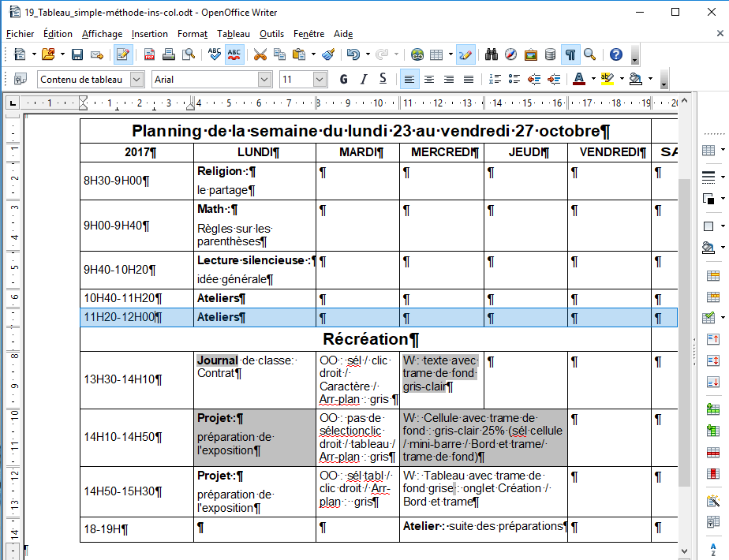Toggle justified text alignment
The image size is (729, 560).
[468, 79]
